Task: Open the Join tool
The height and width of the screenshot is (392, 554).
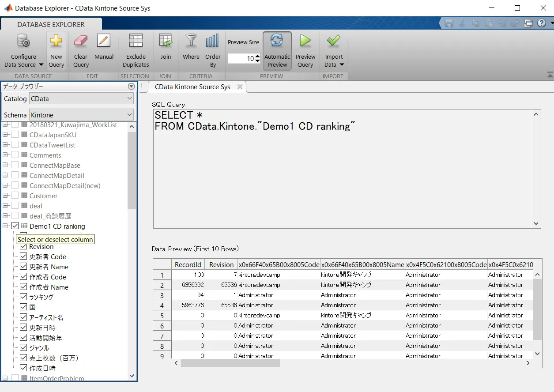Action: 166,49
